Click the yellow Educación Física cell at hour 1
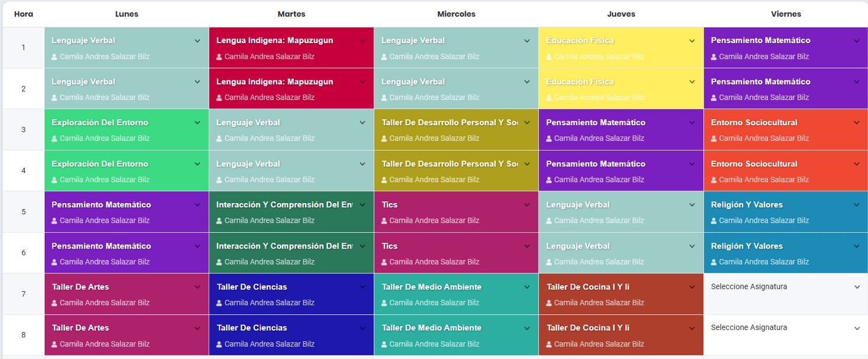Image resolution: width=868 pixels, height=359 pixels. 621,48
